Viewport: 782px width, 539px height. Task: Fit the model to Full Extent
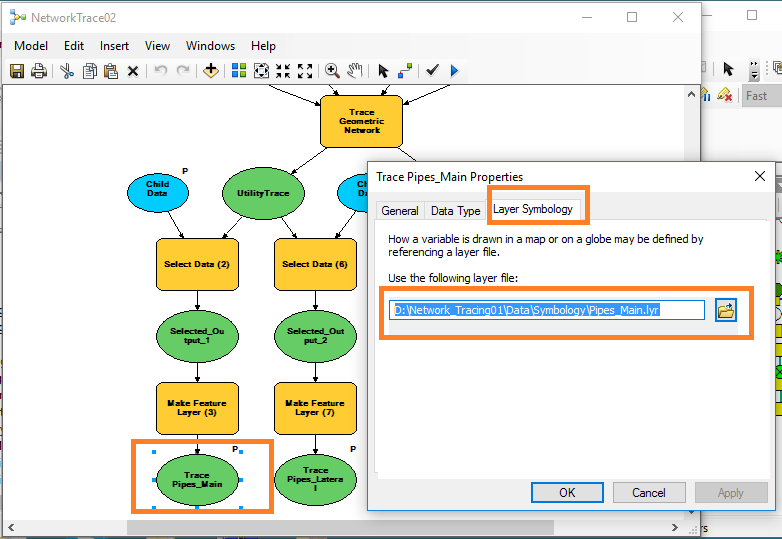tap(261, 71)
